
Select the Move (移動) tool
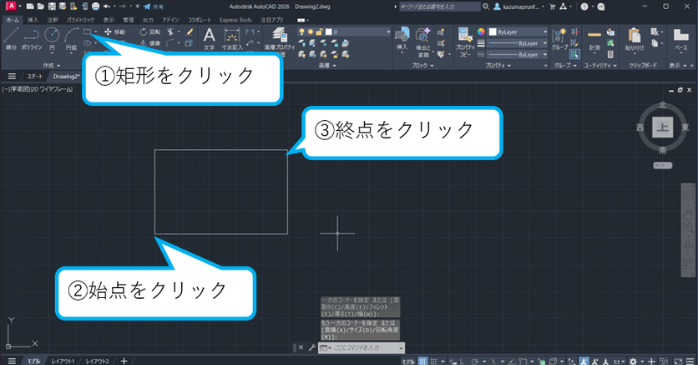tap(114, 32)
